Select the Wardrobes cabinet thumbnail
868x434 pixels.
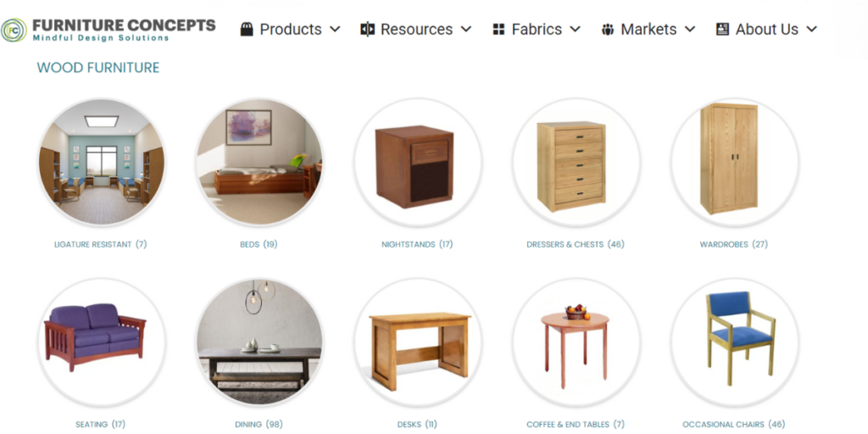click(x=735, y=162)
